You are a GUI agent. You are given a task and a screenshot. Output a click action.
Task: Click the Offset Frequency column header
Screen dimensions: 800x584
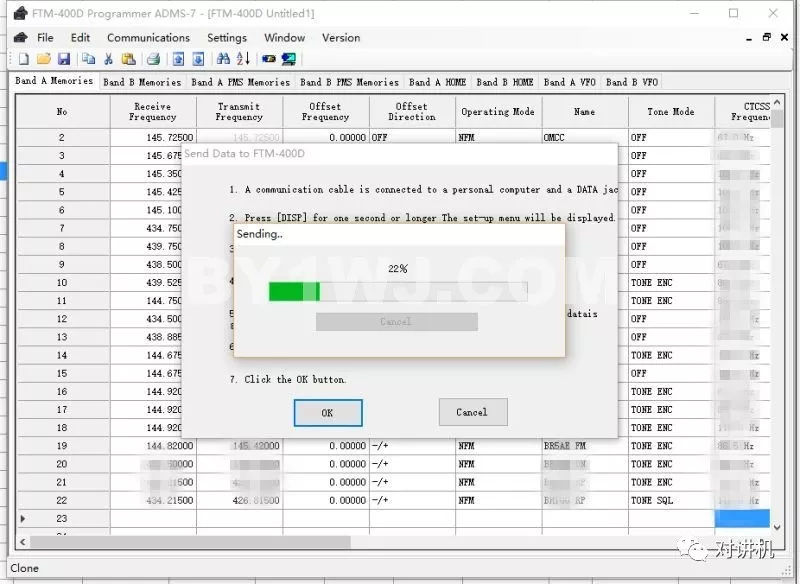pos(326,112)
